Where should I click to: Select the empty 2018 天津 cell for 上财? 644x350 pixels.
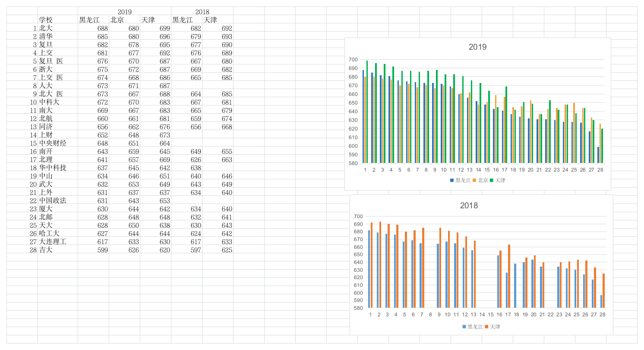(x=218, y=135)
